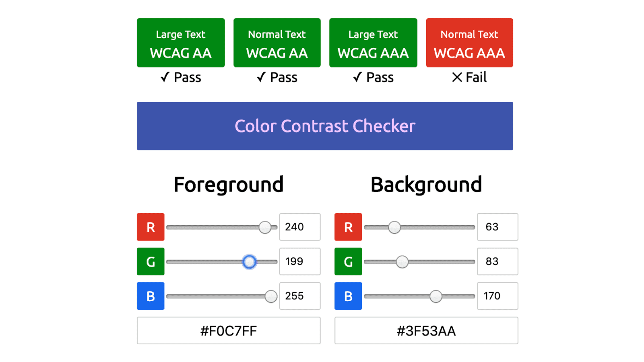Click the focused foreground green slider handle
Image resolution: width=644 pixels, height=362 pixels.
click(x=249, y=262)
